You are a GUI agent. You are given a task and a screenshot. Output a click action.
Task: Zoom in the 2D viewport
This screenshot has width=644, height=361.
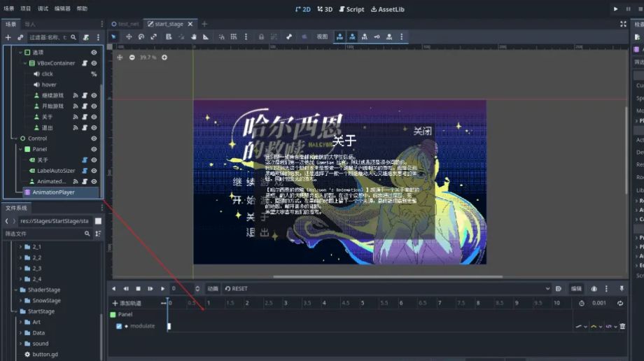pyautogui.click(x=164, y=57)
